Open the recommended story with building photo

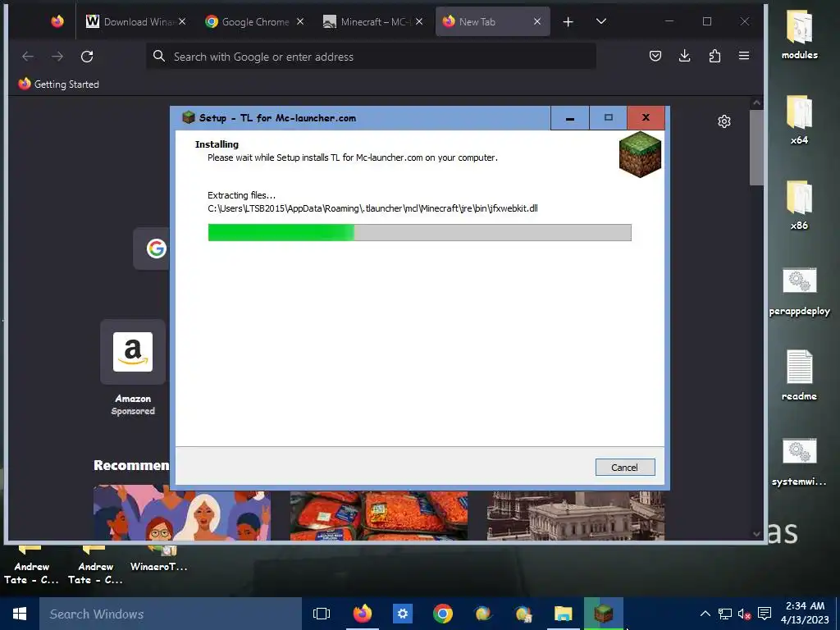coord(575,514)
